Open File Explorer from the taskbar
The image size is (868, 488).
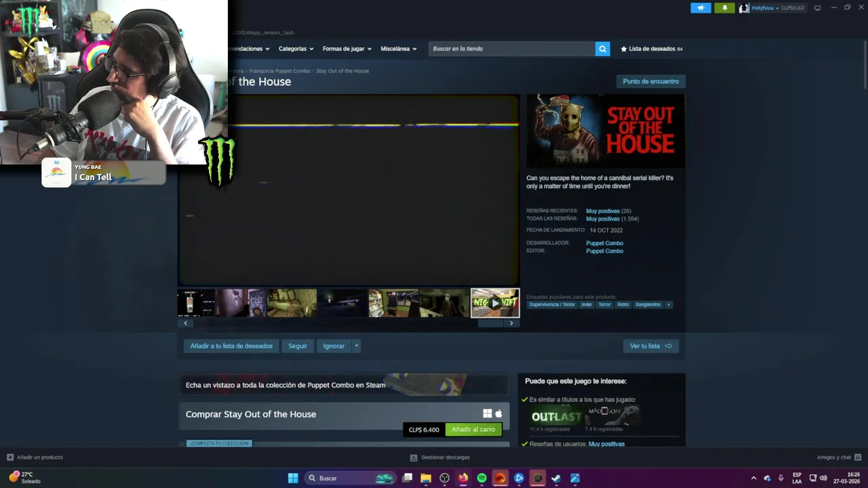click(x=426, y=479)
